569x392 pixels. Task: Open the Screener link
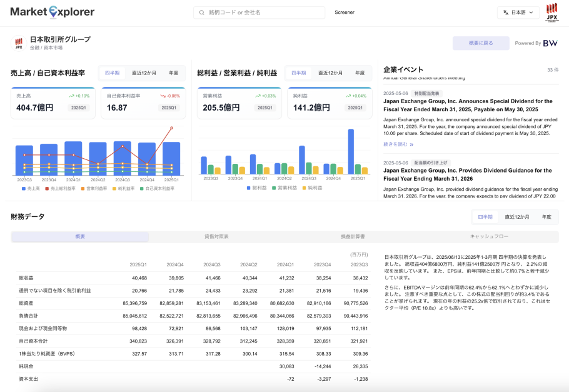pyautogui.click(x=345, y=13)
